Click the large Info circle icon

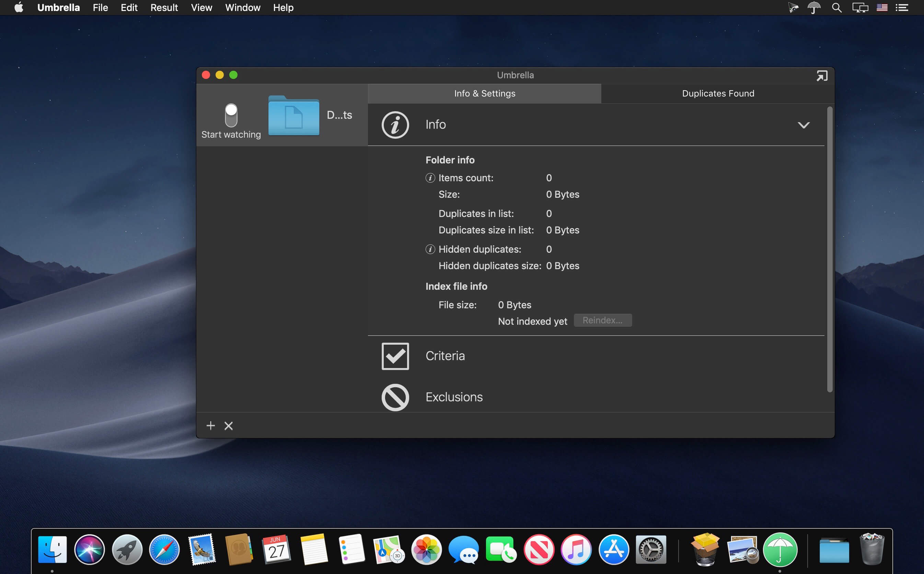pos(395,125)
